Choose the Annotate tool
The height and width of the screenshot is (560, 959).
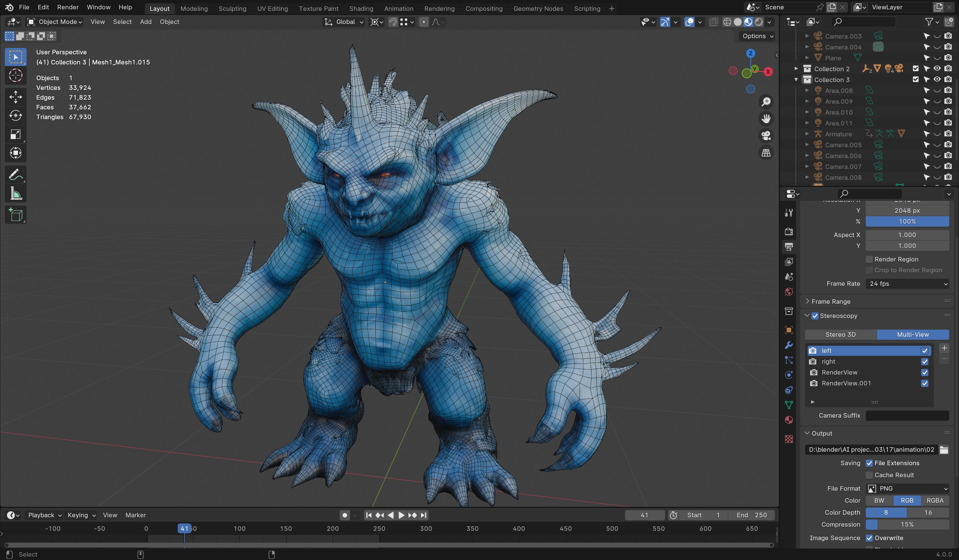pos(16,175)
